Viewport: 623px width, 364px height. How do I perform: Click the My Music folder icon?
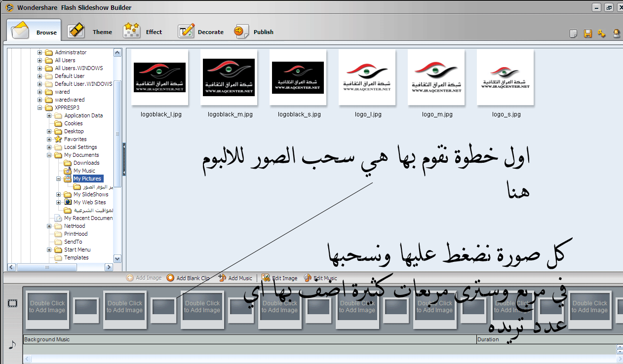pos(68,171)
